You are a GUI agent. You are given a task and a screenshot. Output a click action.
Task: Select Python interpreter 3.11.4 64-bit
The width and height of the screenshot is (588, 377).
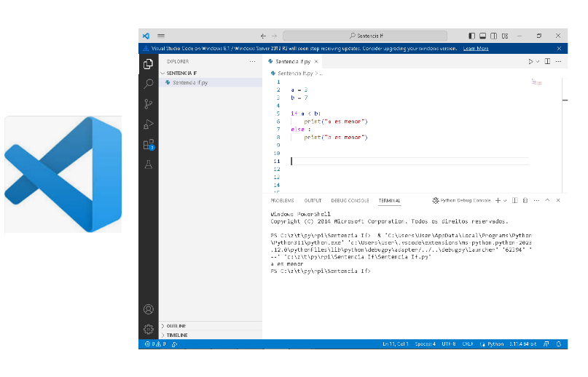pos(522,344)
